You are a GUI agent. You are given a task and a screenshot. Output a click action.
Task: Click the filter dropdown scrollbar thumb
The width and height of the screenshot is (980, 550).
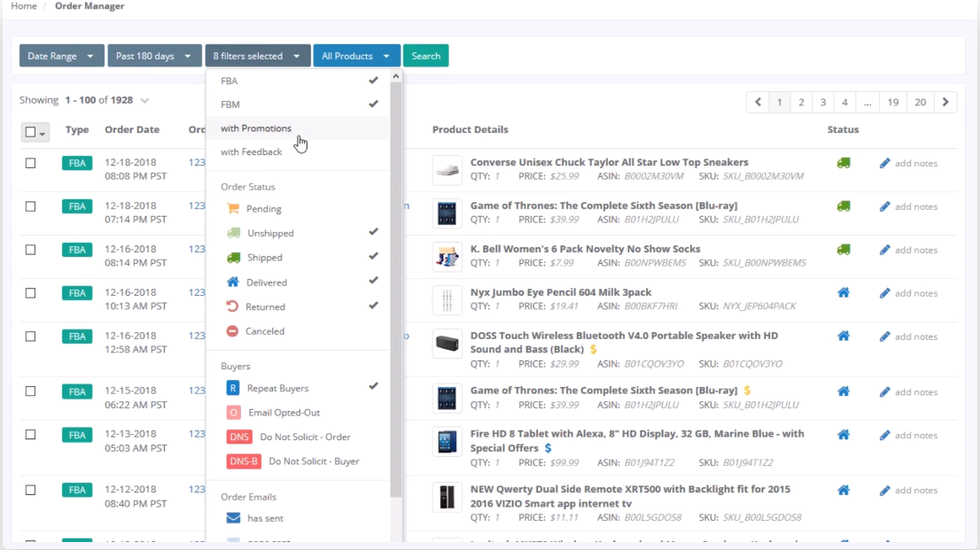click(x=395, y=288)
